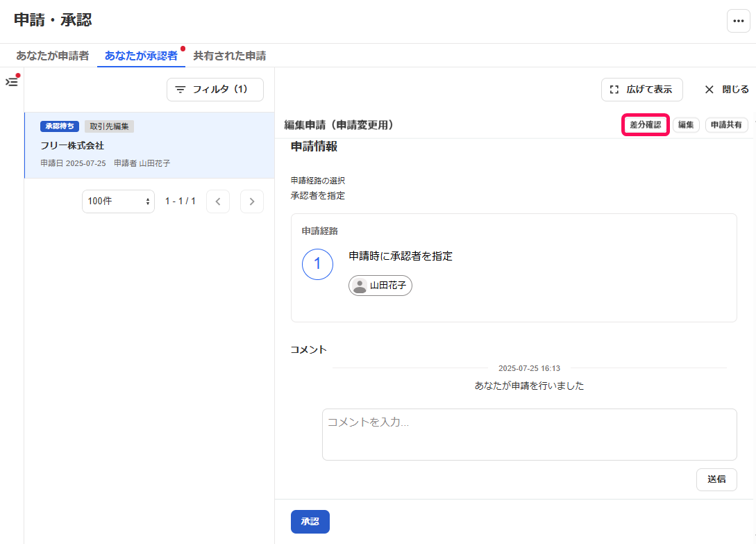Switch to あなたが申請者 tab

52,56
